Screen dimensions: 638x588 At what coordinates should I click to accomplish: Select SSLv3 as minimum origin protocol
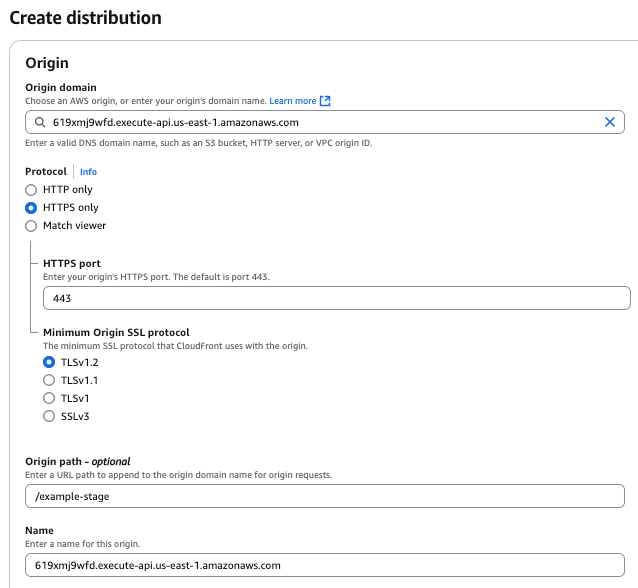tap(49, 416)
